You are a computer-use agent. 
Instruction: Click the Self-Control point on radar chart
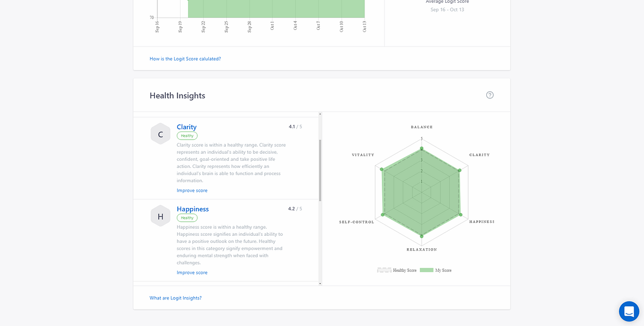(x=383, y=215)
